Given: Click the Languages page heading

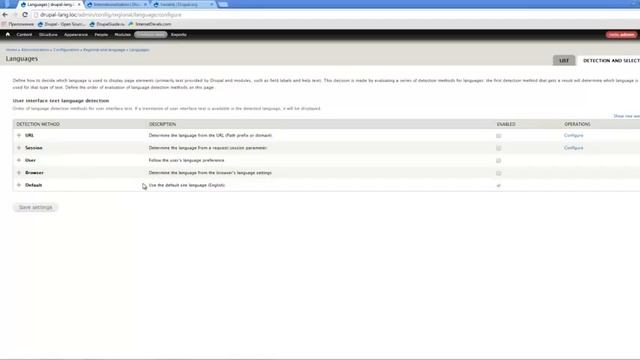Looking at the screenshot, I should [x=22, y=59].
